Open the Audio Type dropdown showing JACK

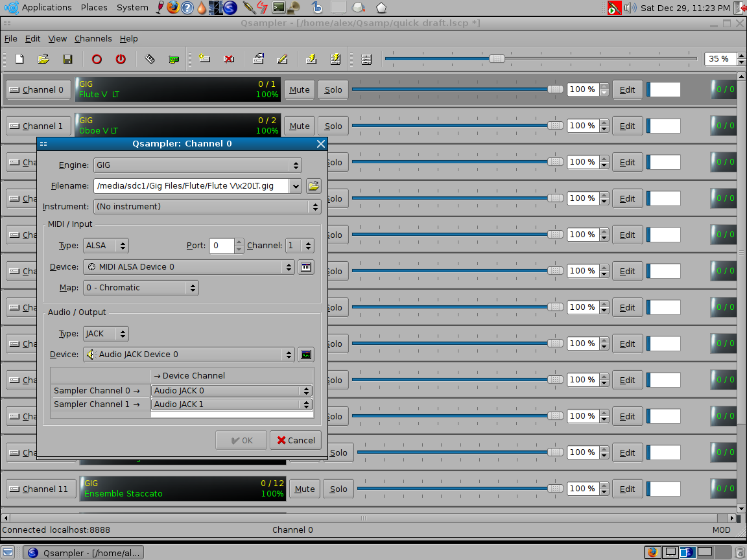[x=106, y=334]
